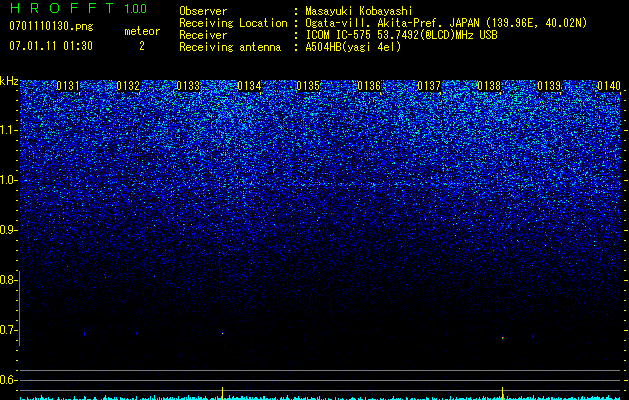
Task: Click the 0.9 kHz axis label
Action: pyautogui.click(x=7, y=230)
